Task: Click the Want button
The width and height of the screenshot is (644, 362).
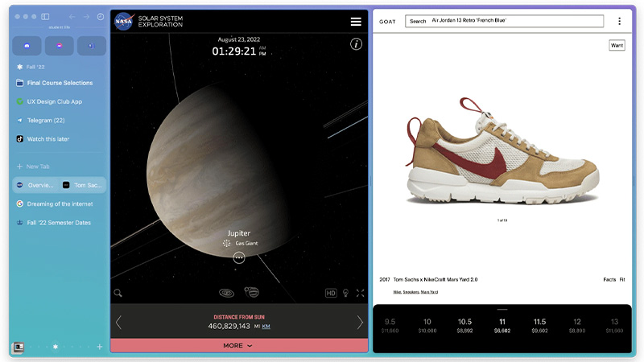Action: click(617, 45)
